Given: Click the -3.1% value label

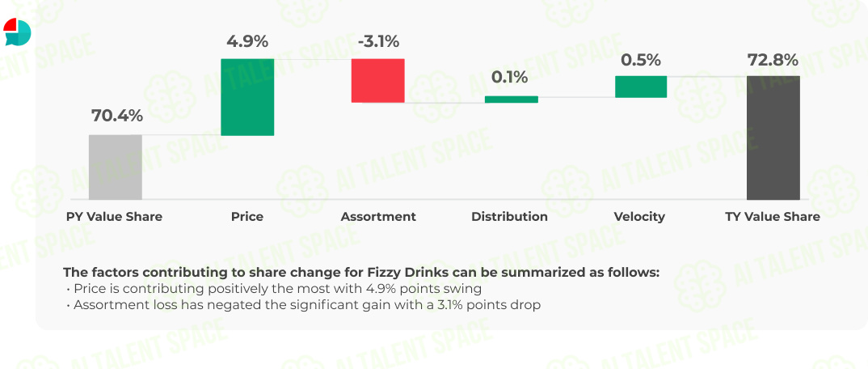Looking at the screenshot, I should click(x=379, y=41).
